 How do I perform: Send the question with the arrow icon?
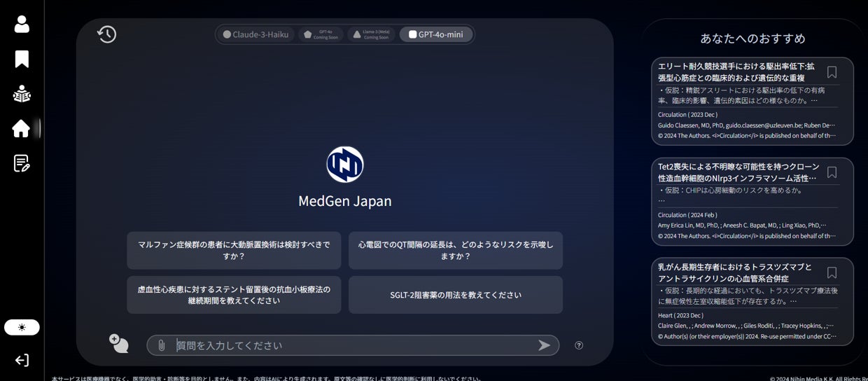[x=544, y=345]
